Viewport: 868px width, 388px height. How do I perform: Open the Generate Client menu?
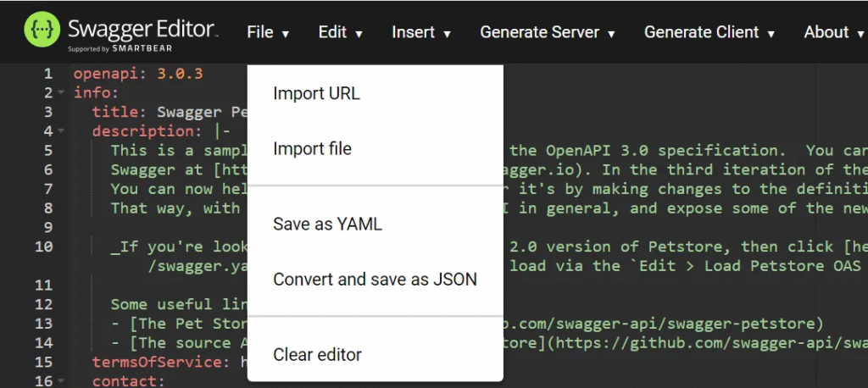point(709,33)
